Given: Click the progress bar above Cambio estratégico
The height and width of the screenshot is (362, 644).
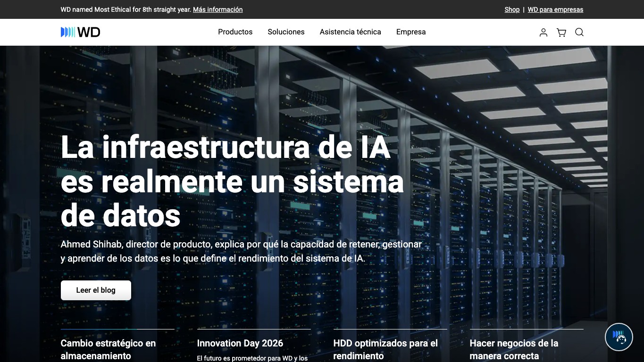Looking at the screenshot, I should [117, 329].
